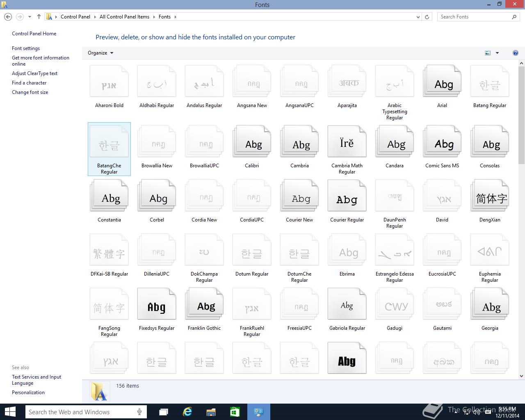This screenshot has height=420, width=525.
Task: Click the Search Fonts input field
Action: (474, 17)
